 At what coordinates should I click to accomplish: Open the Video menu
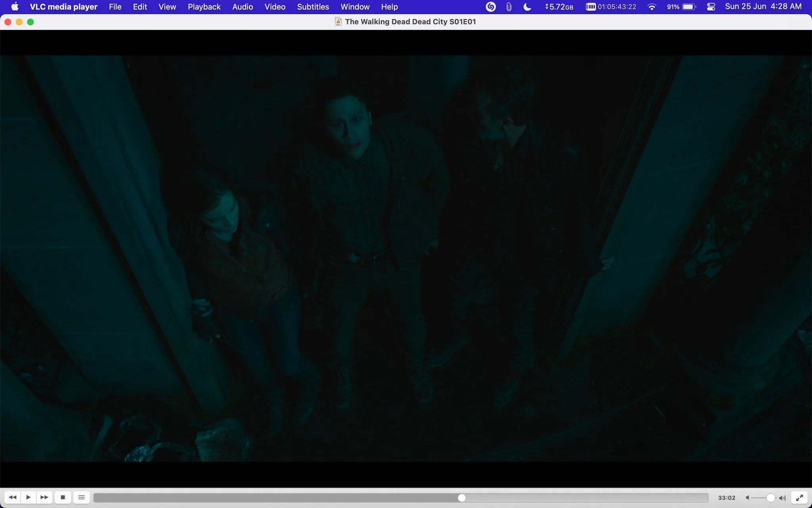[275, 7]
